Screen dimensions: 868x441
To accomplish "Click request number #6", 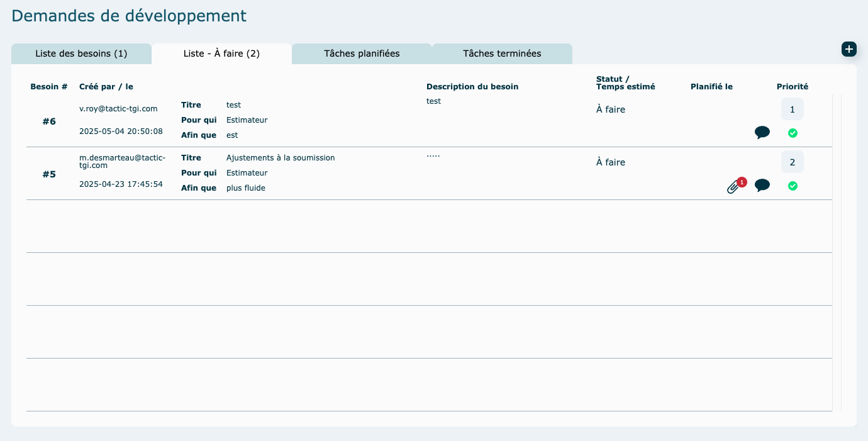I will (x=49, y=121).
